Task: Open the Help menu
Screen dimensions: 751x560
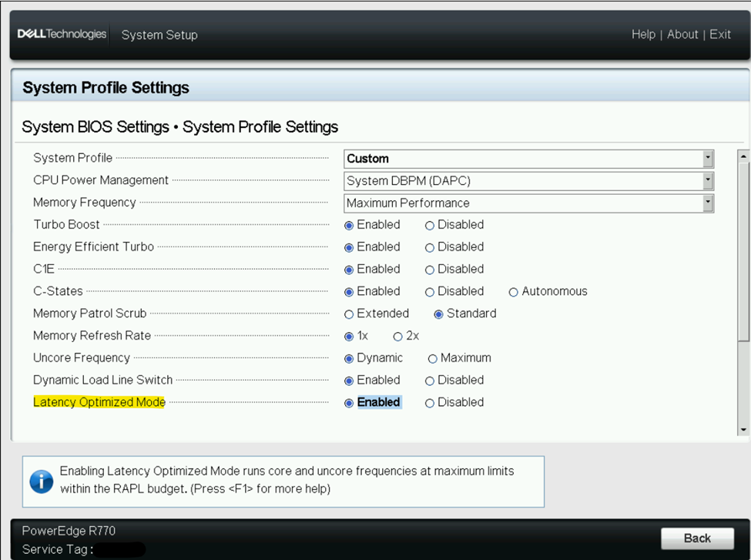Action: coord(643,34)
